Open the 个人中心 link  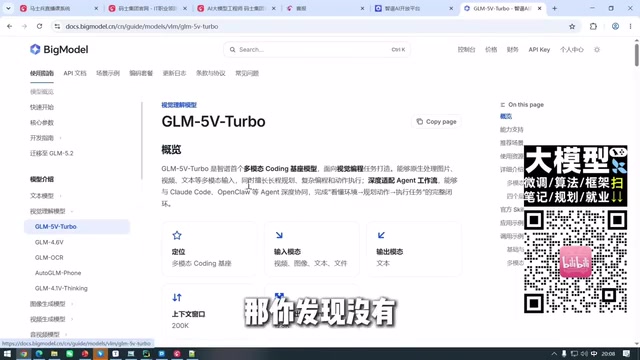click(571, 49)
